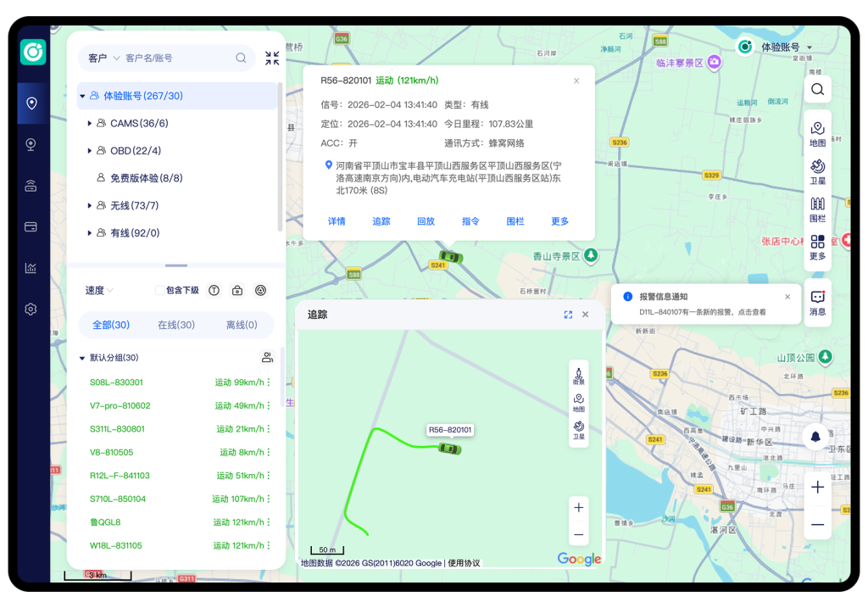This screenshot has height=608, width=868.
Task: Open the statistics chart icon in sidebar
Action: click(x=31, y=268)
